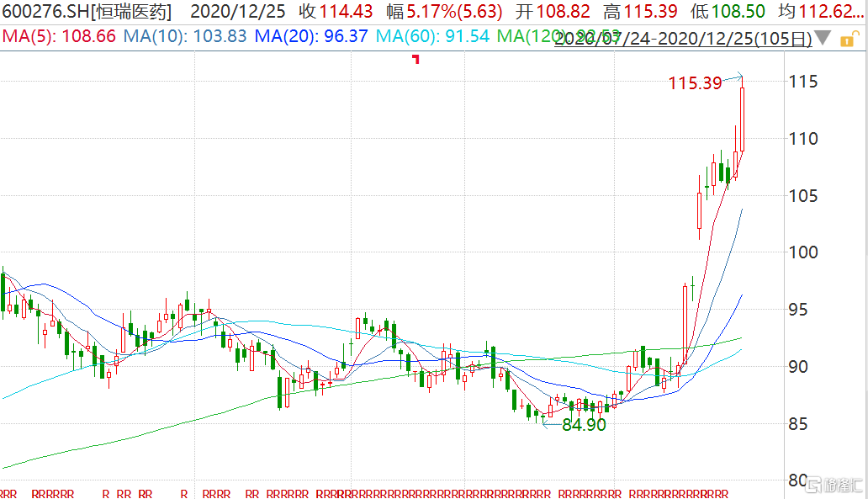Click the 115 price axis label

pos(802,82)
